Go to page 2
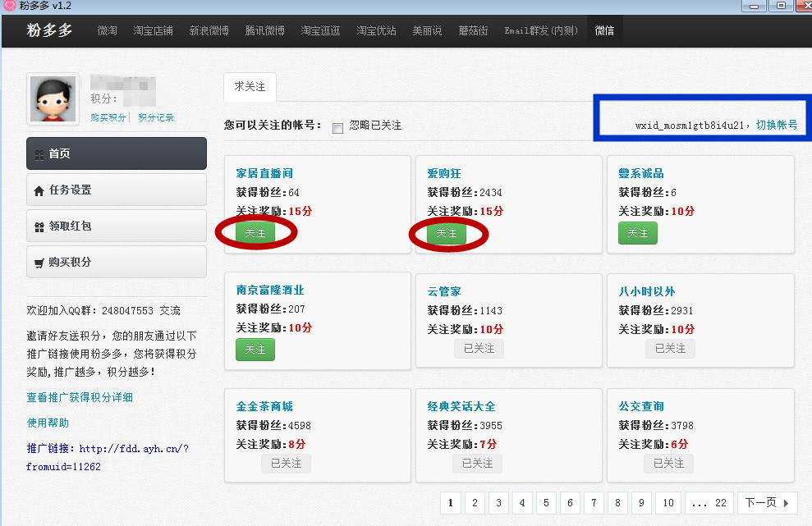 [x=475, y=503]
